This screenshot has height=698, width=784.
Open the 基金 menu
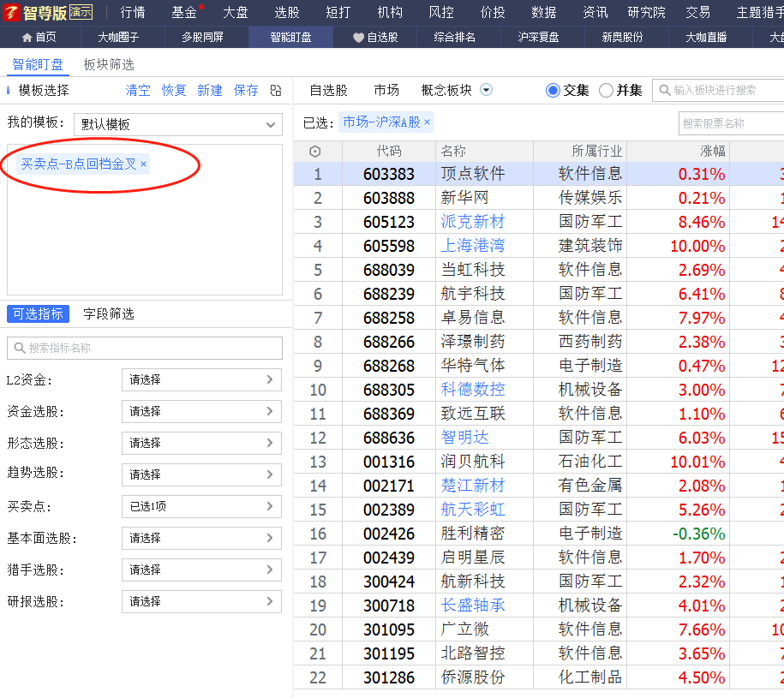click(x=184, y=13)
